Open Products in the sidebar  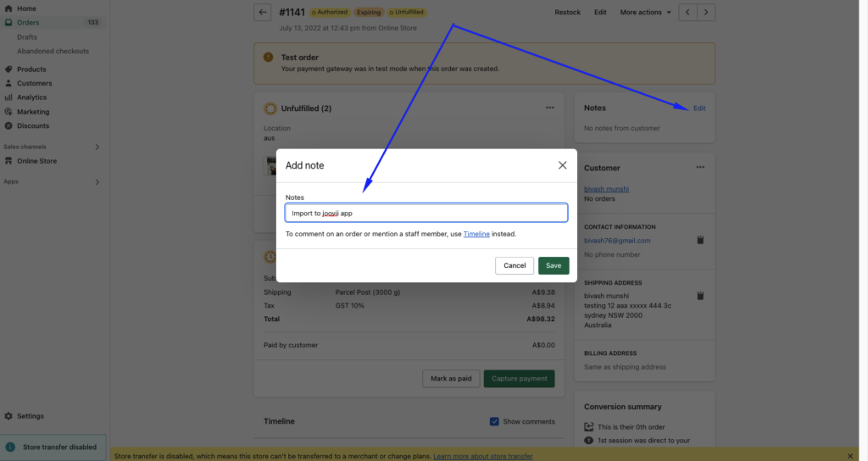pos(31,69)
